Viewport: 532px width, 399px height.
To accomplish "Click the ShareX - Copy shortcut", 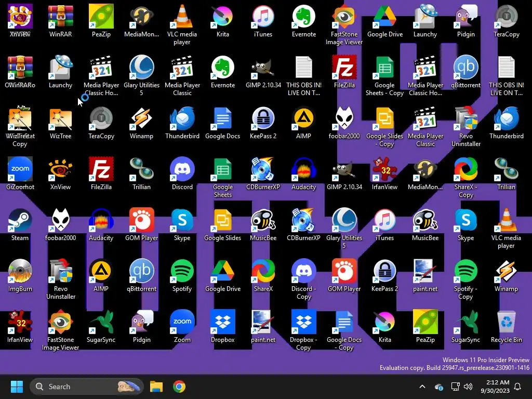I will tap(466, 178).
